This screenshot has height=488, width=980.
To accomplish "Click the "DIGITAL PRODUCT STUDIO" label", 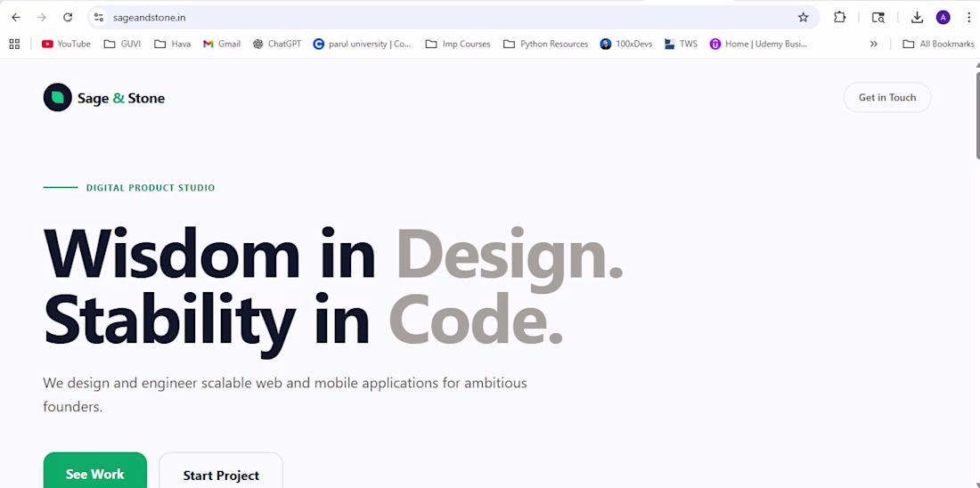I will point(151,187).
